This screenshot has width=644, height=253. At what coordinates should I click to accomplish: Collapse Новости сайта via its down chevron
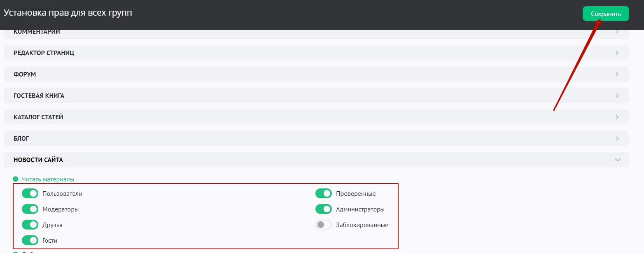617,160
